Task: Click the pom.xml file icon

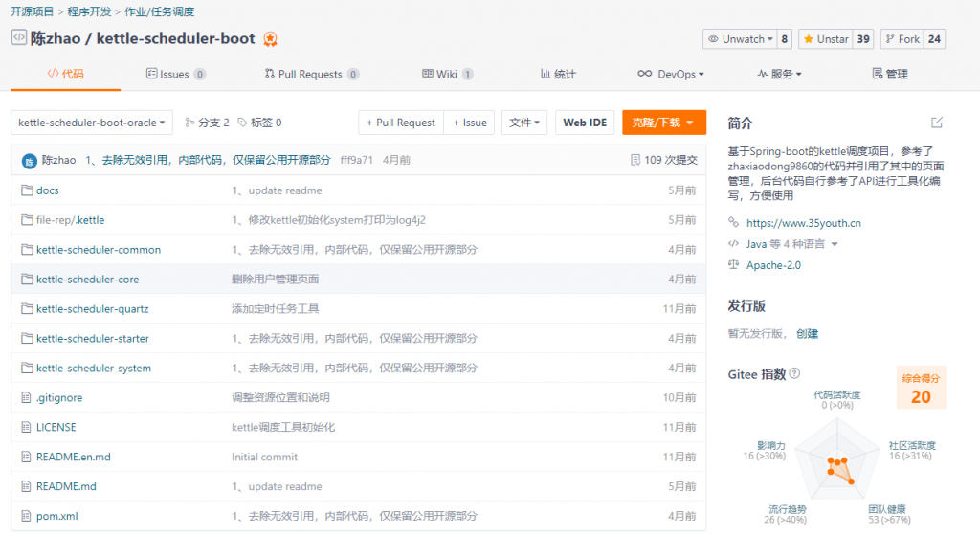Action: [x=26, y=516]
